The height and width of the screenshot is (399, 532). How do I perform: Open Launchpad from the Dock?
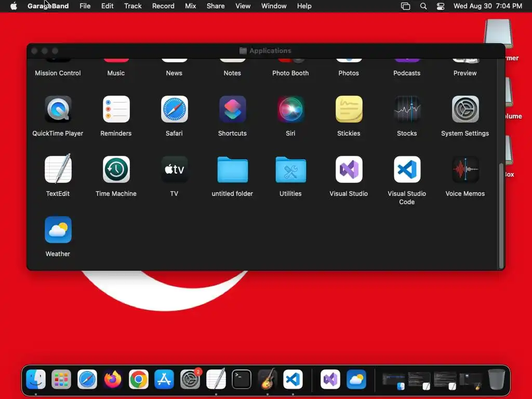coord(61,379)
